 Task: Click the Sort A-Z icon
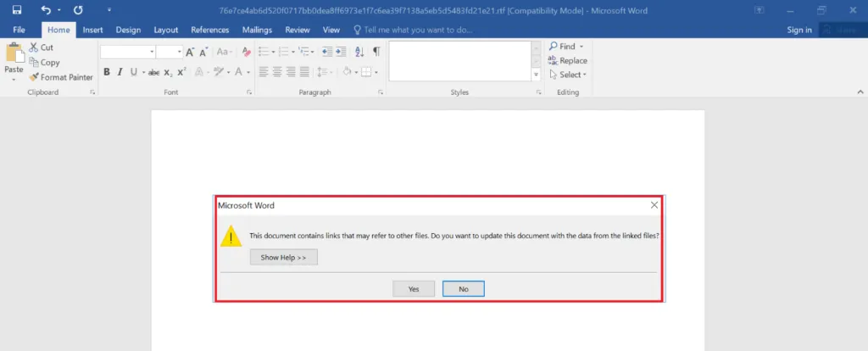tap(359, 52)
